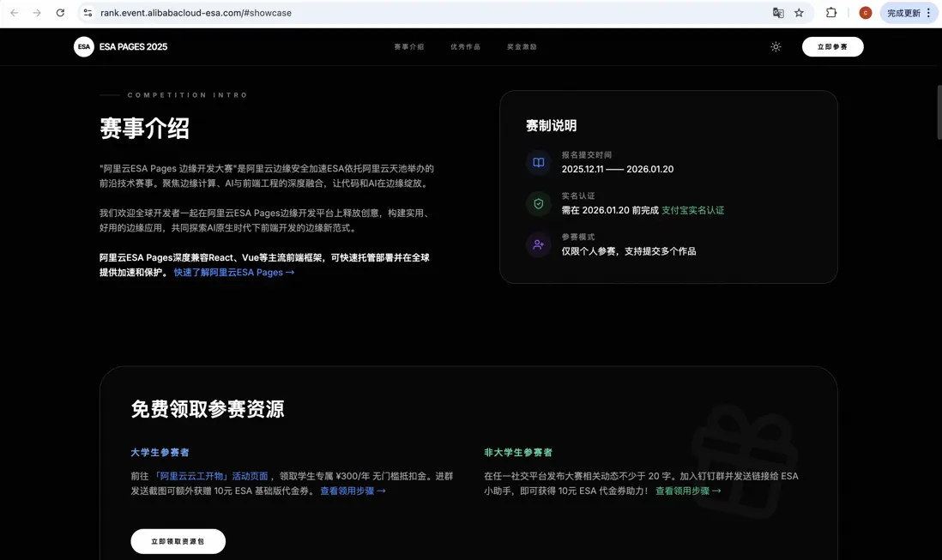Viewport: 942px width, 560px height.
Task: Open site info icon in address bar
Action: (88, 13)
